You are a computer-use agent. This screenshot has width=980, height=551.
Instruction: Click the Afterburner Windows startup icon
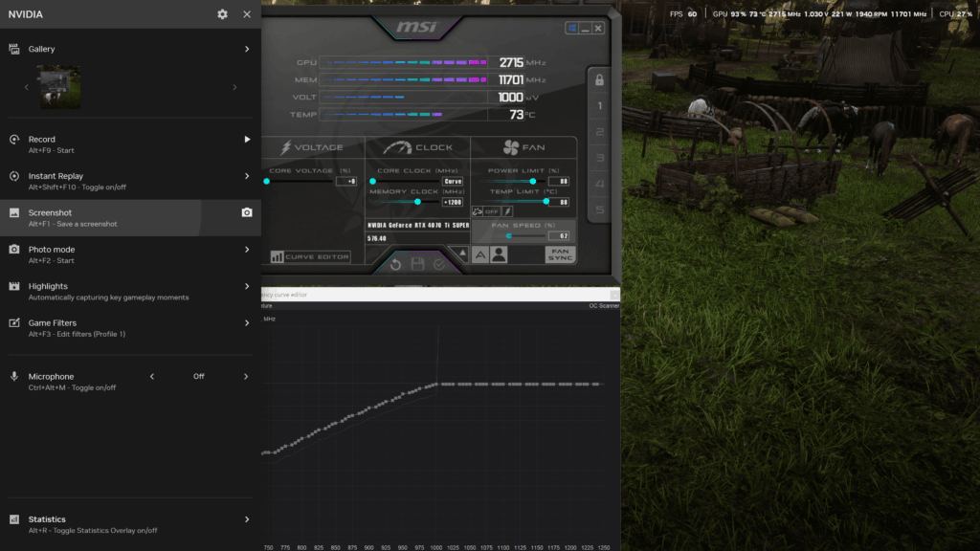coord(571,28)
